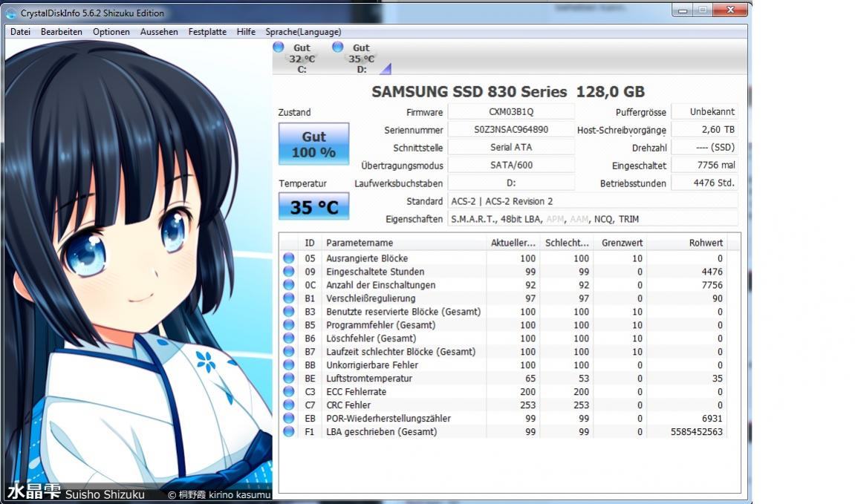Image resolution: width=855 pixels, height=504 pixels.
Task: Open the Optionen menu
Action: click(111, 32)
